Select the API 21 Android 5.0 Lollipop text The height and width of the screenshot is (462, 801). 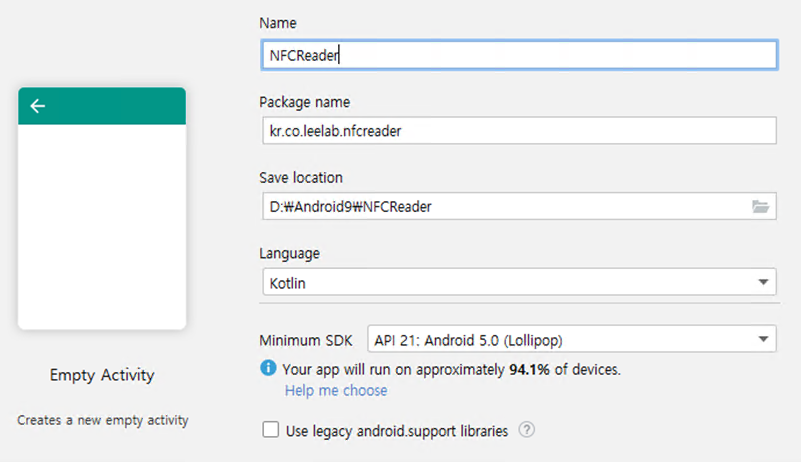[x=476, y=339]
